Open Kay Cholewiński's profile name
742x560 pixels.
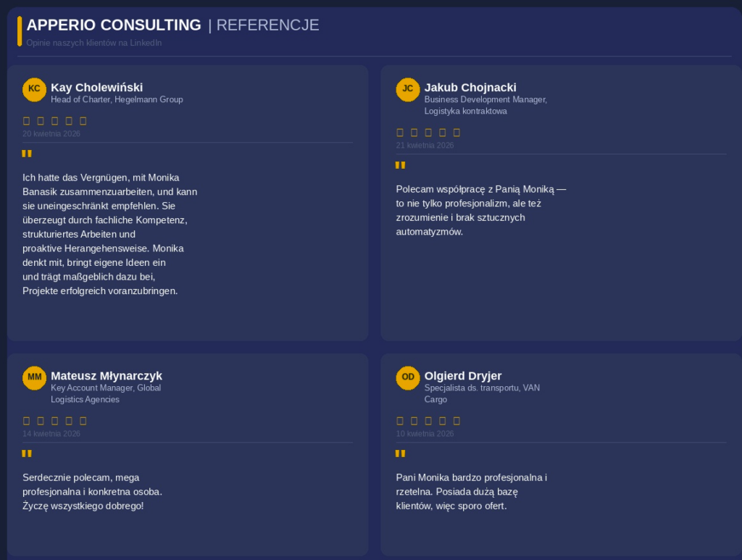(96, 88)
